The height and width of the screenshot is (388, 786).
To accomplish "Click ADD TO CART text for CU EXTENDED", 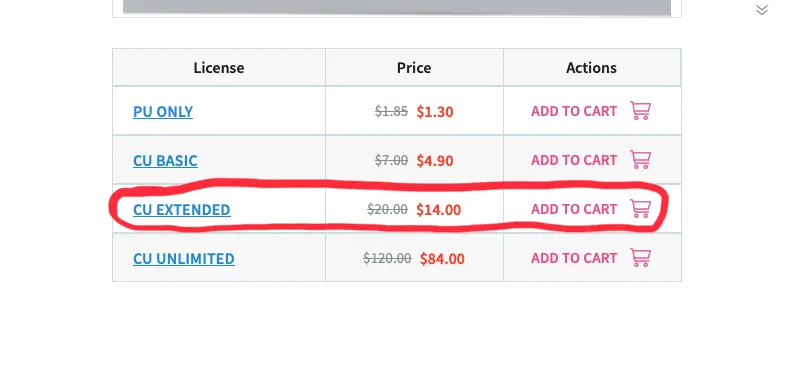I will click(574, 209).
